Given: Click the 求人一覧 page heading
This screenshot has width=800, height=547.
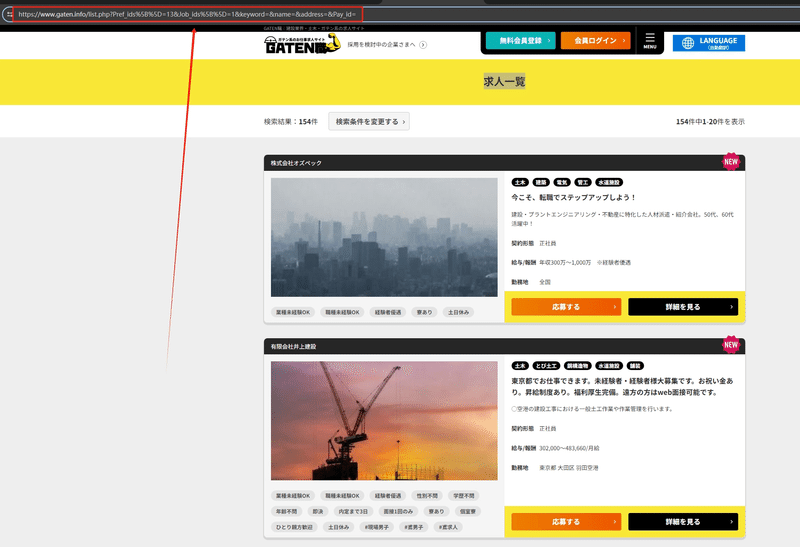Looking at the screenshot, I should 504,82.
